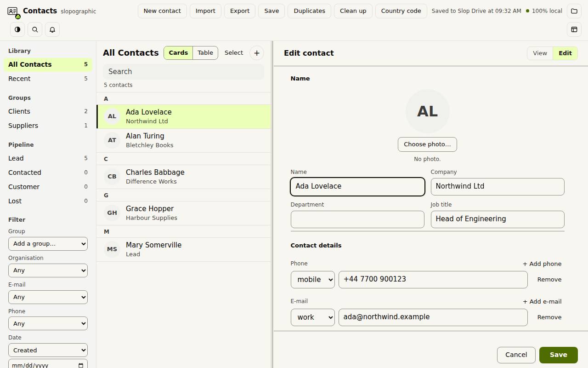Screen dimensions: 588x368
Task: Open the phone type 'mobile' dropdown
Action: [x=313, y=280]
